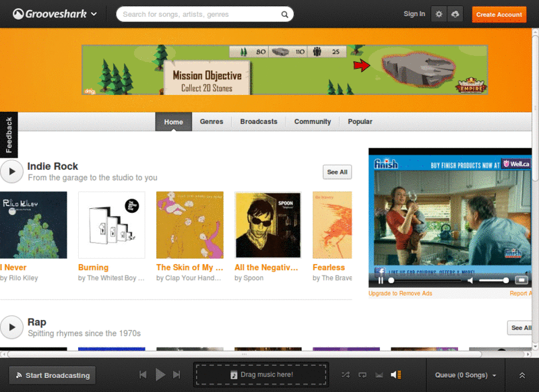Open artist link by Spoon
The image size is (539, 392).
249,278
